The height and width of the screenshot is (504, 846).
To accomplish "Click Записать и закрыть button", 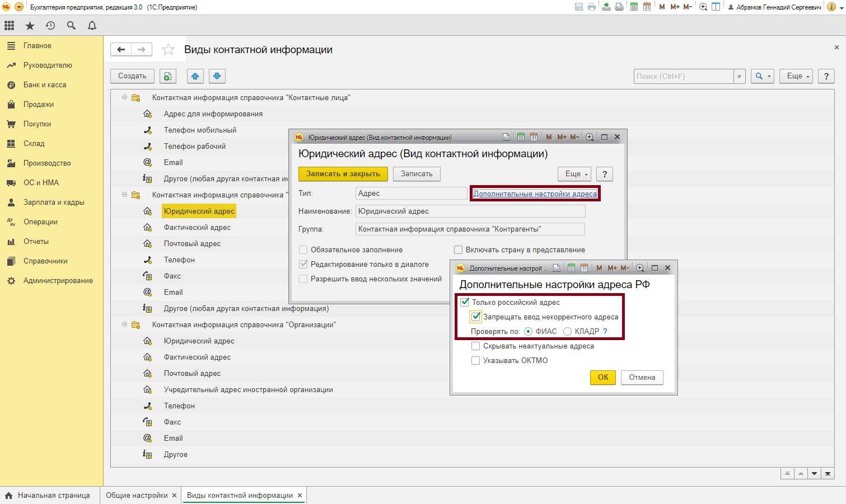I will pyautogui.click(x=343, y=174).
